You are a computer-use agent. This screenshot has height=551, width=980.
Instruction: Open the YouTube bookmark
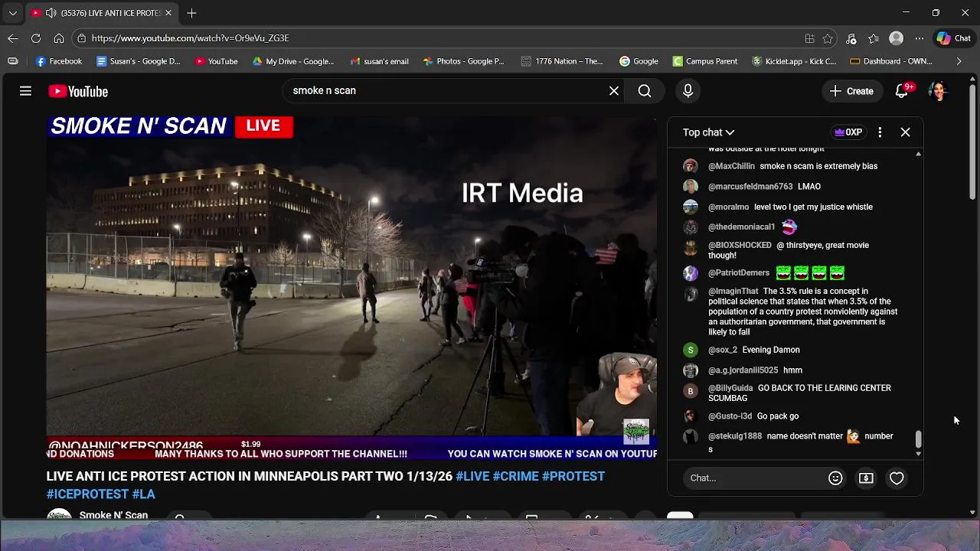coord(216,61)
